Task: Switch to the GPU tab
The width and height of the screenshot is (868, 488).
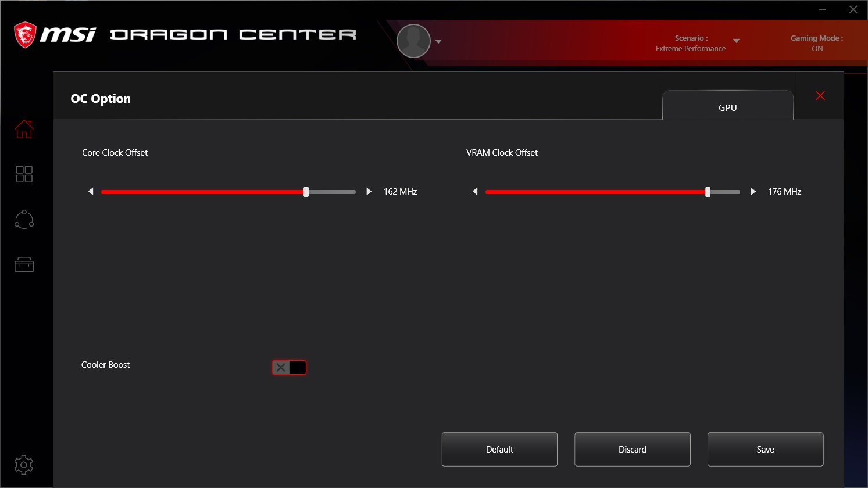Action: 727,107
